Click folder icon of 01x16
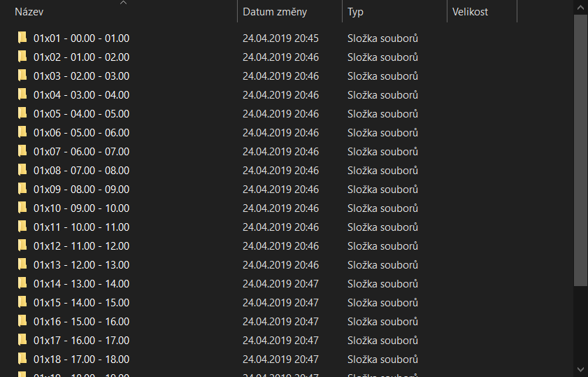Screen dimensions: 588x377 pos(22,321)
